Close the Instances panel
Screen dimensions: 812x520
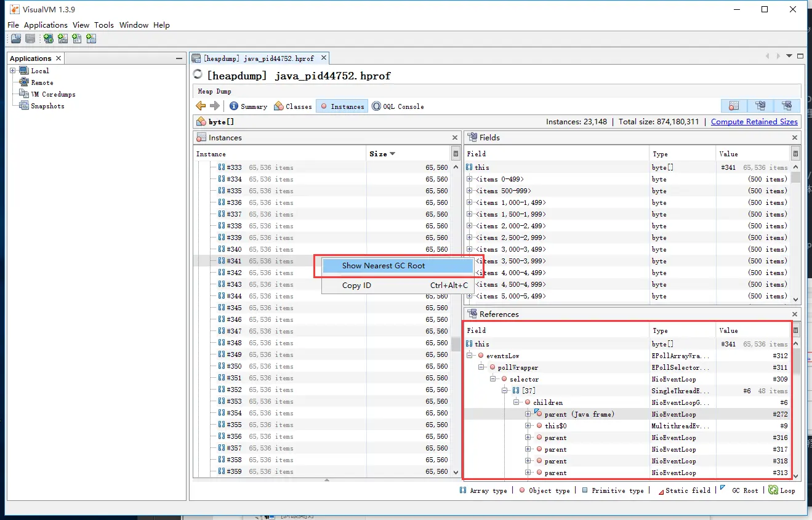pos(455,138)
